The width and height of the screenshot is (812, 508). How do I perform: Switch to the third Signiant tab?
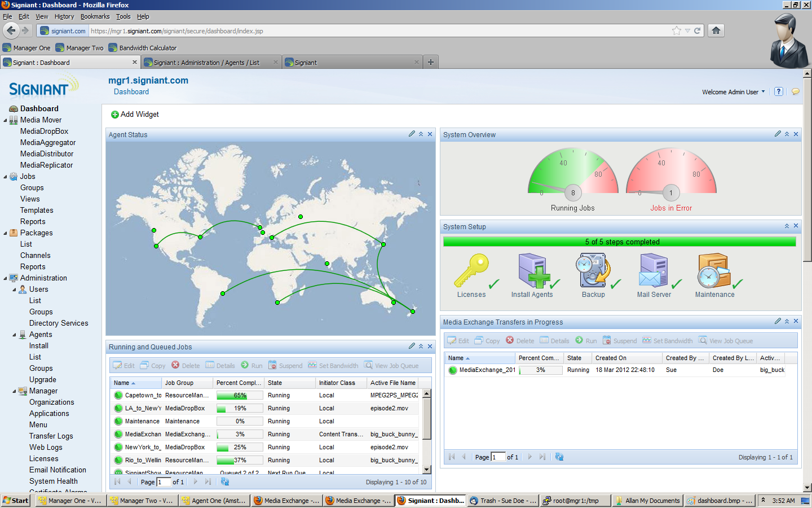tap(352, 63)
